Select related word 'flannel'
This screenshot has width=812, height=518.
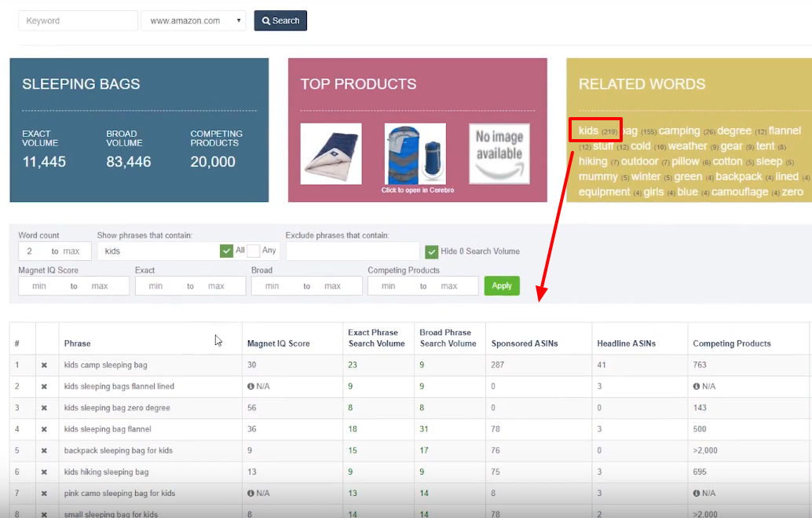pos(785,130)
